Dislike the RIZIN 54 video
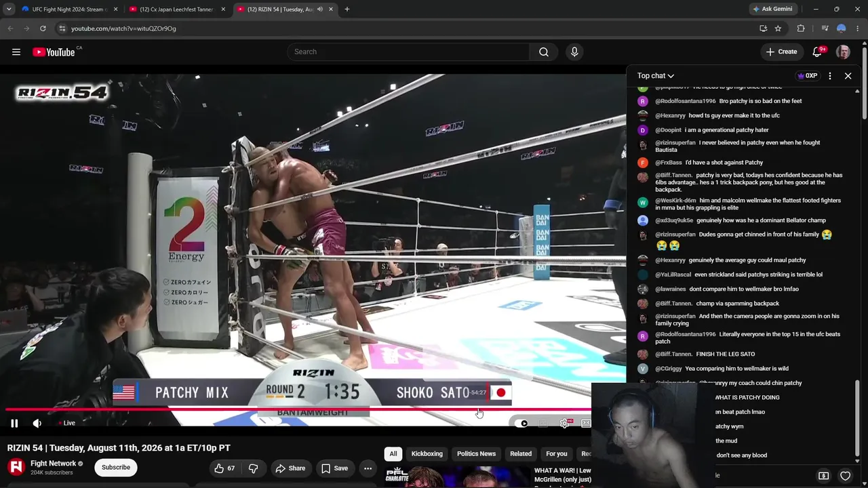 coord(253,468)
